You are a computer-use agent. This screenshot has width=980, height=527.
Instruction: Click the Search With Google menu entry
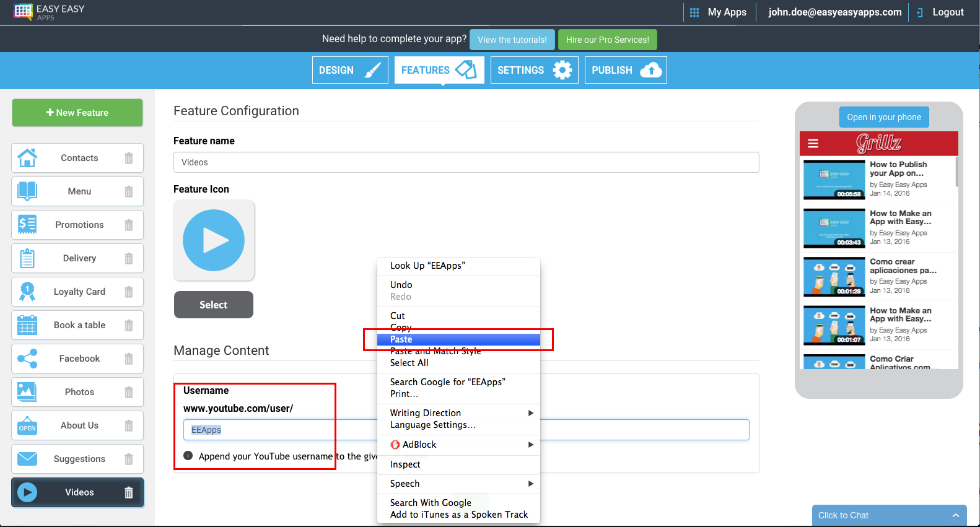[x=458, y=503]
